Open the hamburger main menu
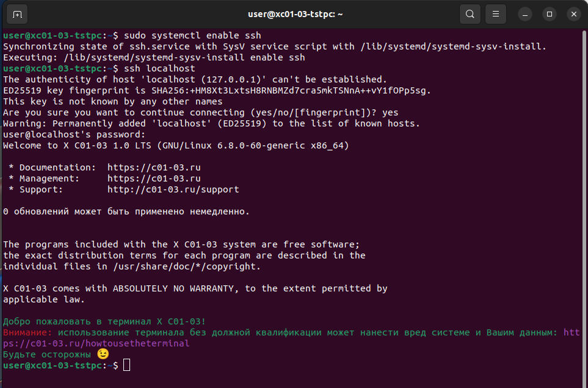588x388 pixels. pyautogui.click(x=496, y=14)
